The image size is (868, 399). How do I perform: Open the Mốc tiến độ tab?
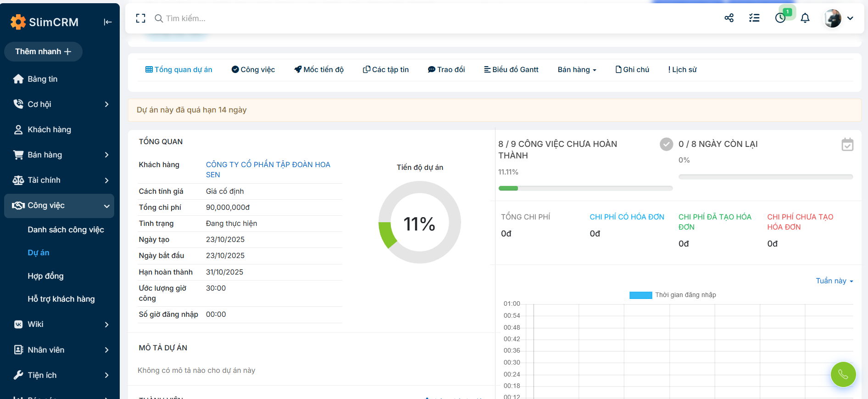(x=319, y=70)
